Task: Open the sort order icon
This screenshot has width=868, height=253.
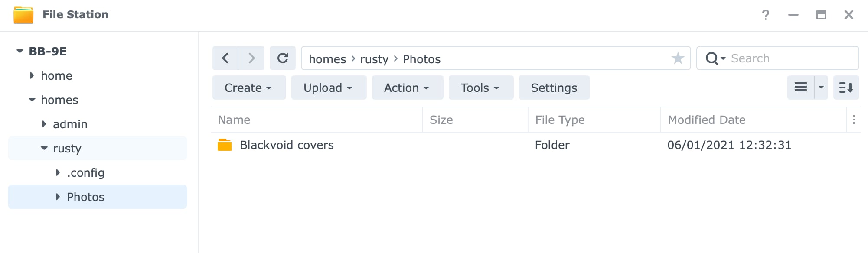Action: click(846, 88)
